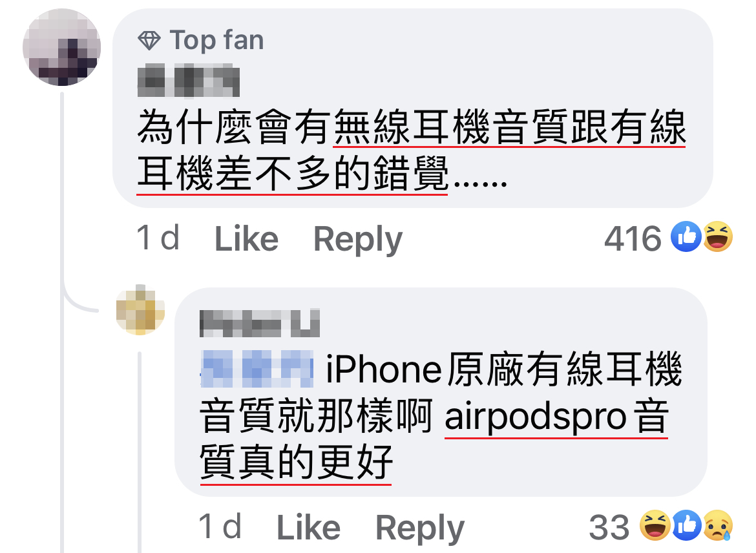Like the airpodspro reply comment
Screen dimensions: 756x553
[309, 527]
